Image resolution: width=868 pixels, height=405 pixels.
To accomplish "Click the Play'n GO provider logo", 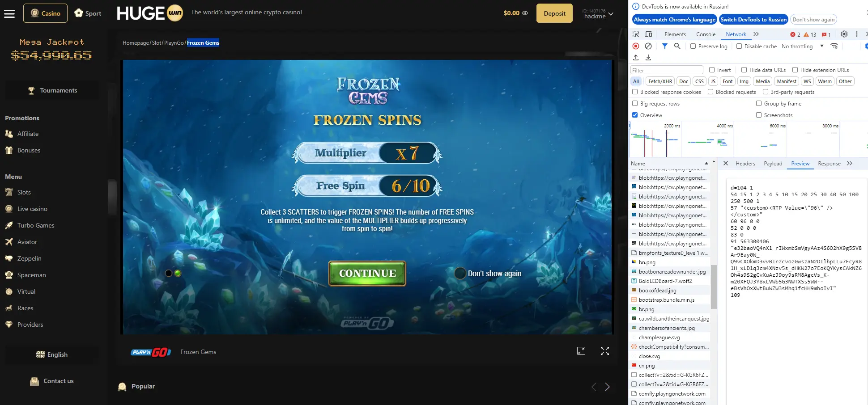I will click(151, 352).
